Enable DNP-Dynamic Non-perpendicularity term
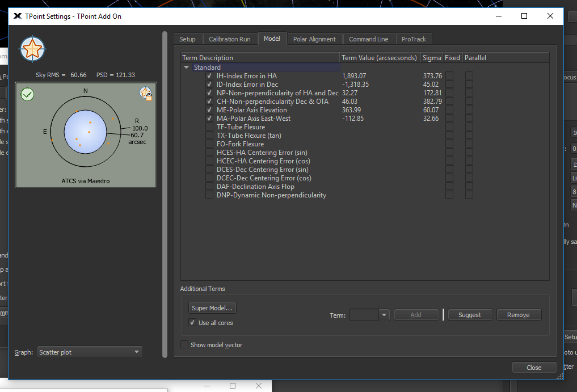Viewport: 577px width, 392px height. [x=209, y=195]
